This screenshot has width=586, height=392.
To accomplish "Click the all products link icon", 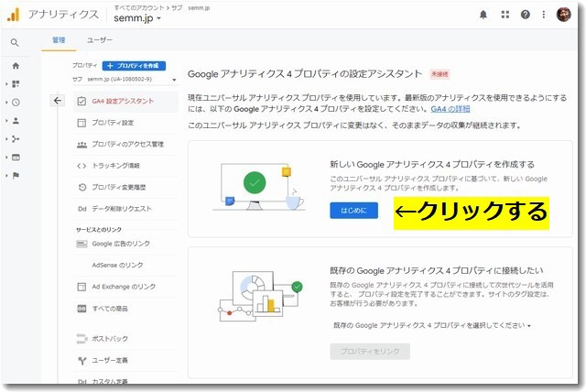I will point(81,309).
